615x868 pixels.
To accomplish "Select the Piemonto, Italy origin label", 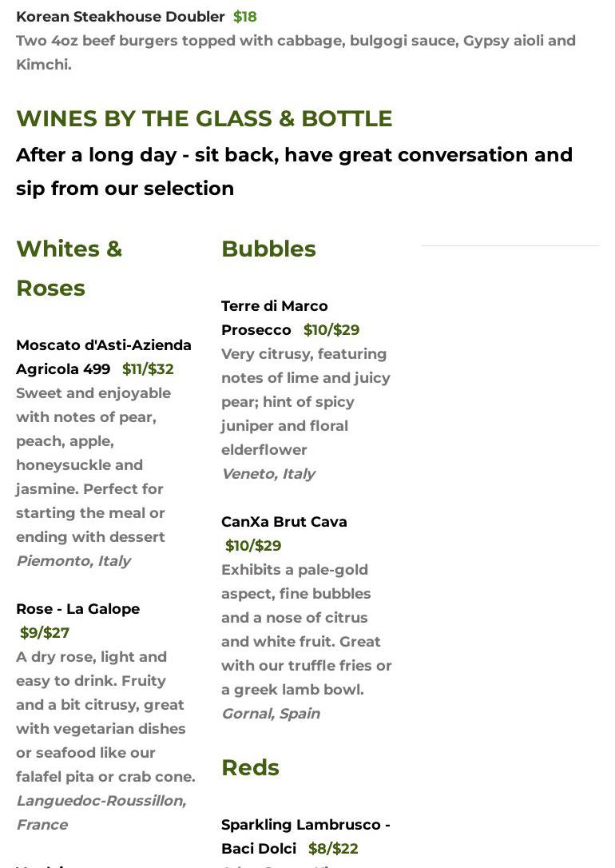I will pos(73,561).
